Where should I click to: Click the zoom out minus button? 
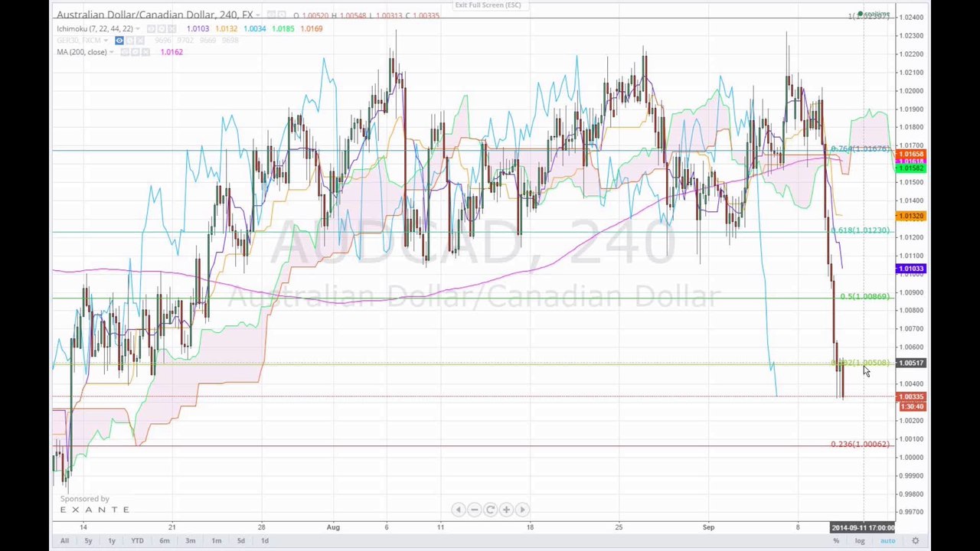(474, 510)
